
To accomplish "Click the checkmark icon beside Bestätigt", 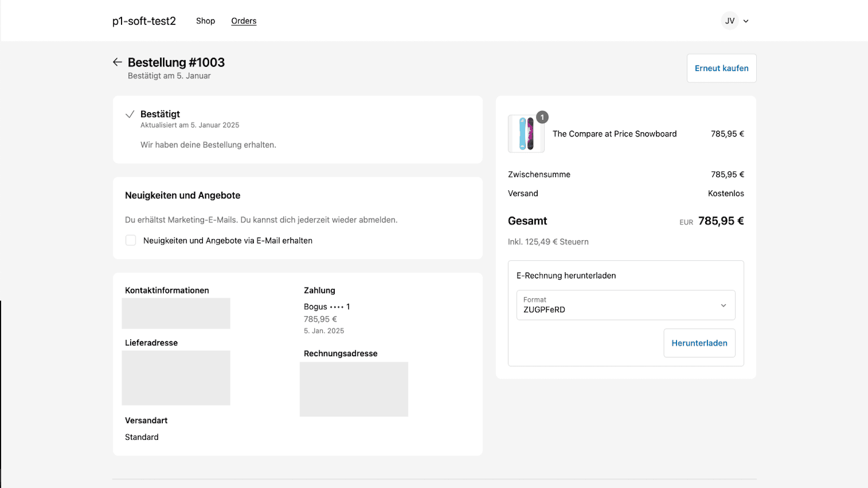I will pyautogui.click(x=130, y=114).
